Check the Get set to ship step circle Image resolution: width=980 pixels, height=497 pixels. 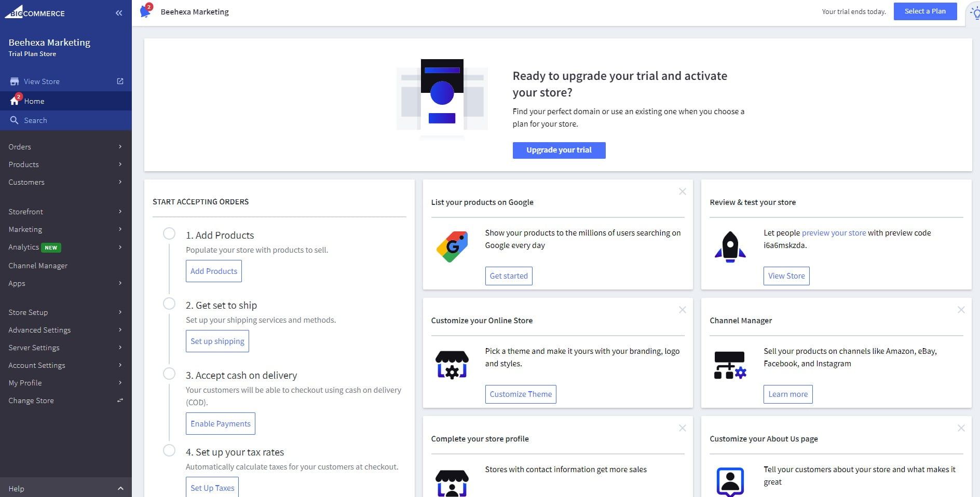click(169, 303)
